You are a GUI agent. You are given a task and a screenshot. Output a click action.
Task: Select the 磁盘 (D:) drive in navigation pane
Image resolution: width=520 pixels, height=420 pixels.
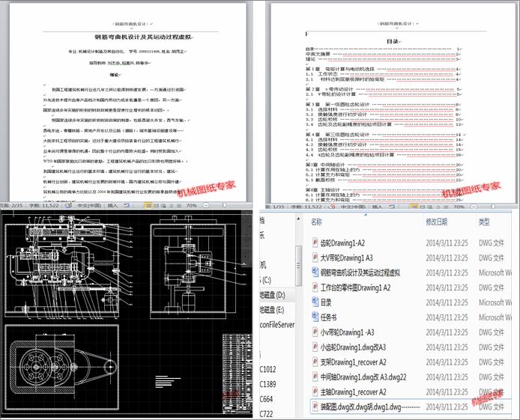pos(272,295)
